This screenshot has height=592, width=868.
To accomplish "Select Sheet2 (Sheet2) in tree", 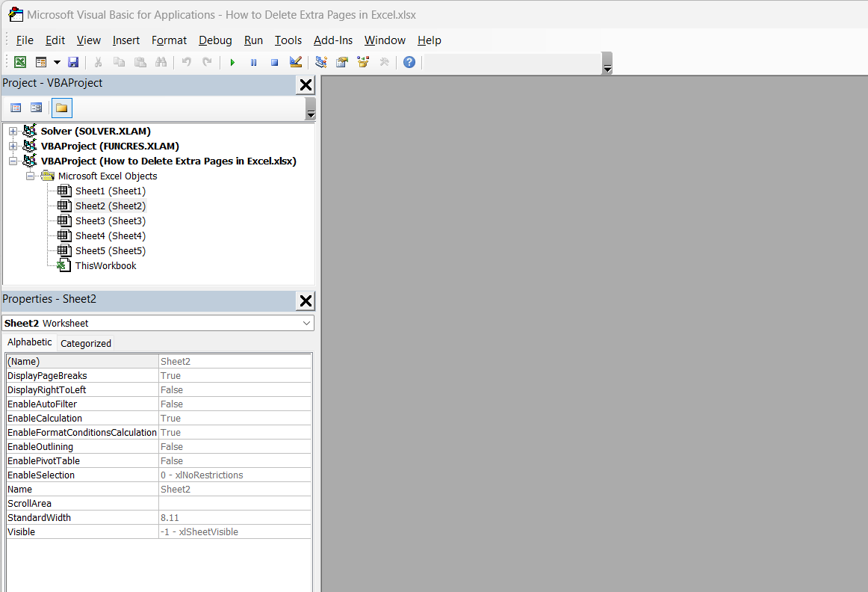I will coord(110,206).
